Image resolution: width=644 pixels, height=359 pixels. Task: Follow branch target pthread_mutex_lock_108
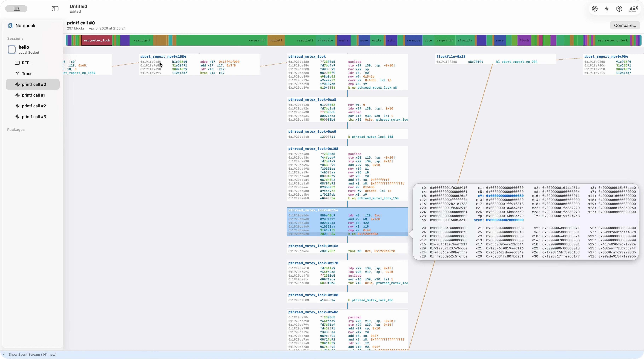(x=372, y=137)
